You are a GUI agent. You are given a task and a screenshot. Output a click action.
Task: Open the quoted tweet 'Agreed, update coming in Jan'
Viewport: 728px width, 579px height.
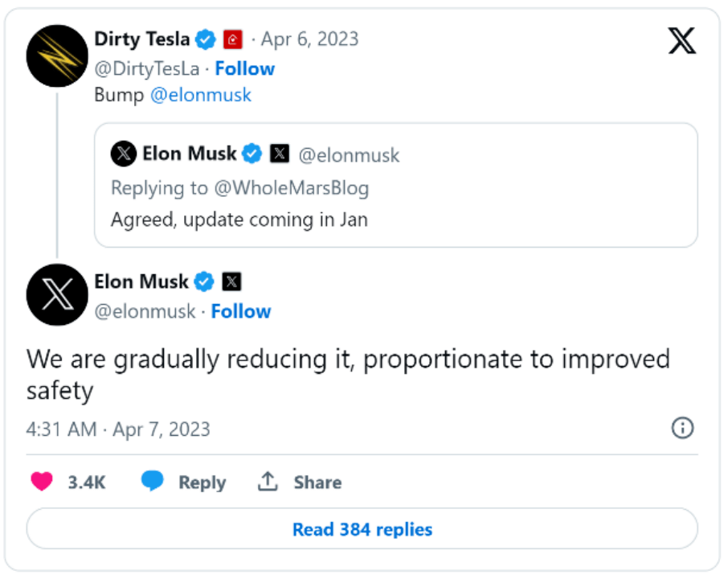[x=396, y=185]
